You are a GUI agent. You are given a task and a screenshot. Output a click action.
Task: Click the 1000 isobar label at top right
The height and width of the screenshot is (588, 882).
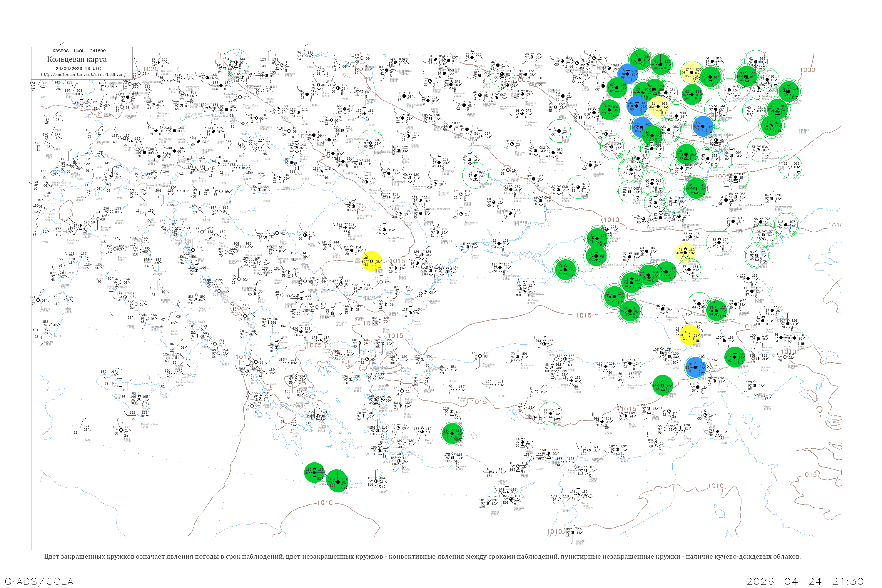[807, 70]
